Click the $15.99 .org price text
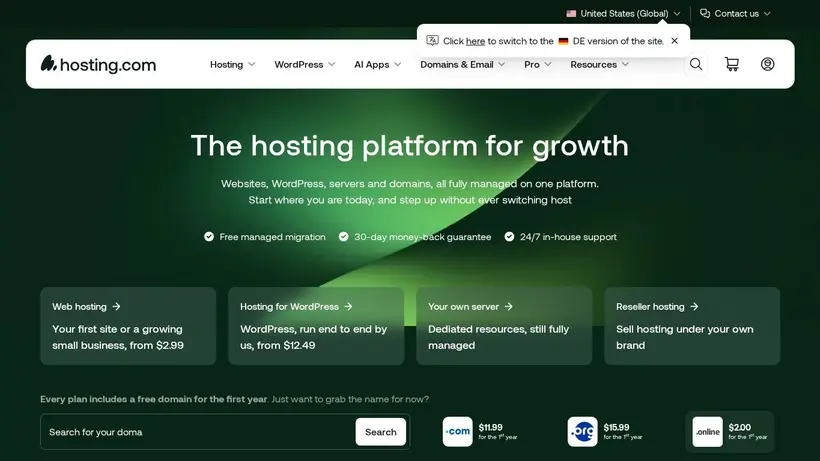820x461 pixels. click(x=616, y=427)
